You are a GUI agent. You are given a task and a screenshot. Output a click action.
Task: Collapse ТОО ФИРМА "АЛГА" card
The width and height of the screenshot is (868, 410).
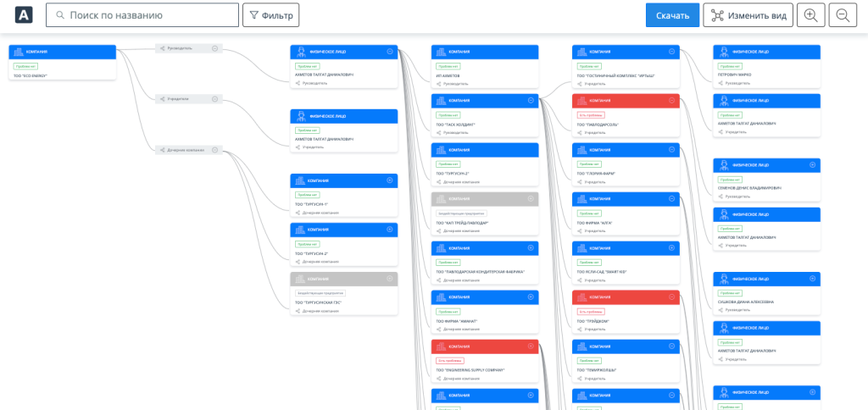point(671,198)
